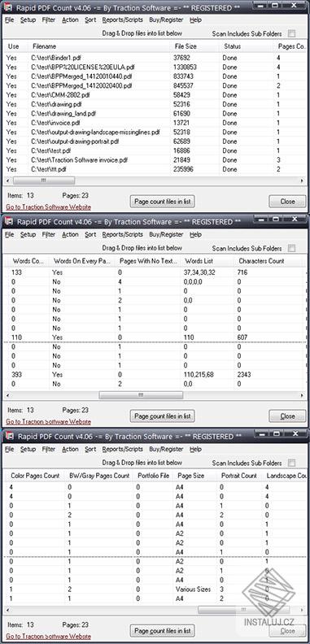The image size is (310, 644).
Task: Open Action menu in middle window
Action: [x=70, y=234]
